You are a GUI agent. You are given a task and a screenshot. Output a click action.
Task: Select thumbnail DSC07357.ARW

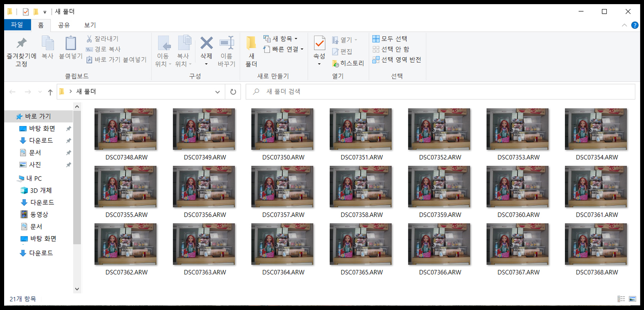282,186
